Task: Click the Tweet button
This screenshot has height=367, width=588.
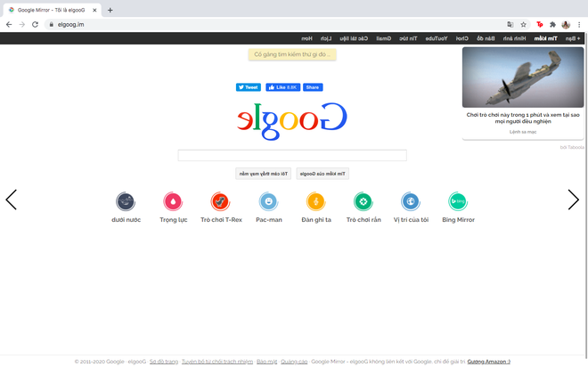Action: 249,87
